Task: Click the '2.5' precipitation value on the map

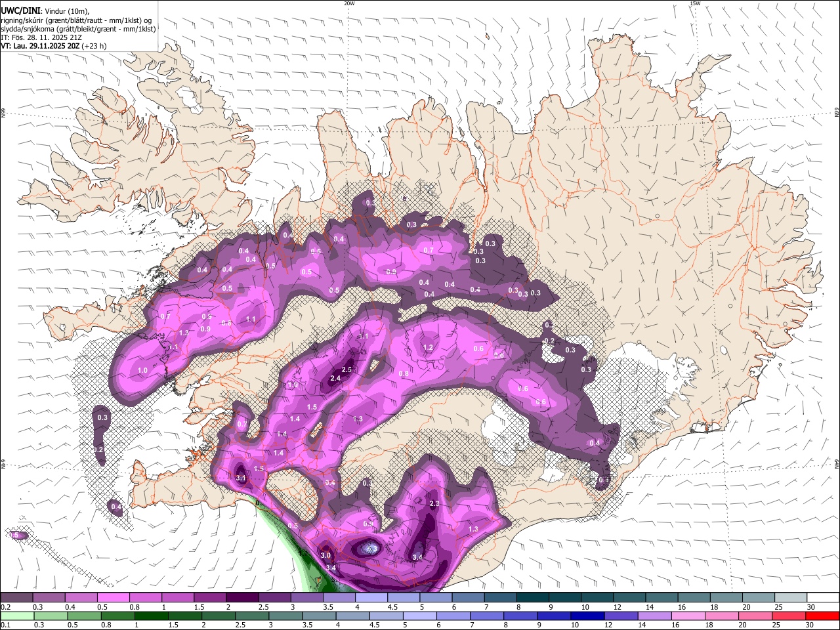Action: tap(347, 370)
